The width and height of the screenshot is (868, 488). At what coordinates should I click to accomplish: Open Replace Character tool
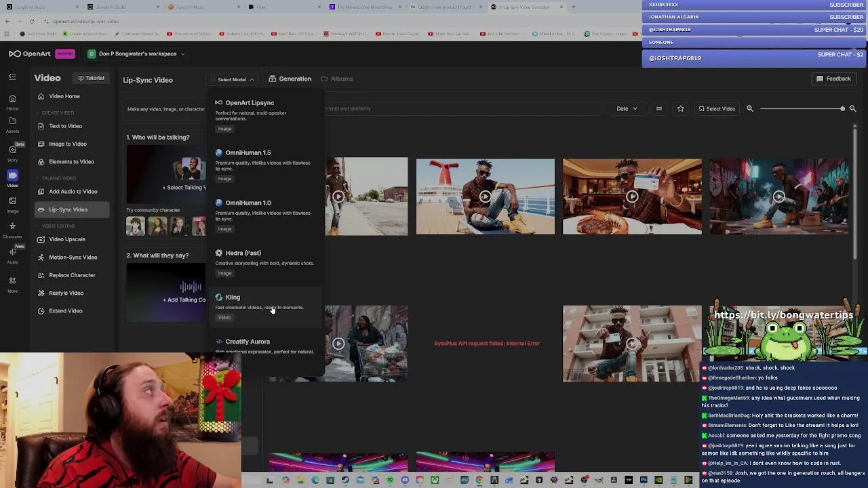click(x=72, y=275)
